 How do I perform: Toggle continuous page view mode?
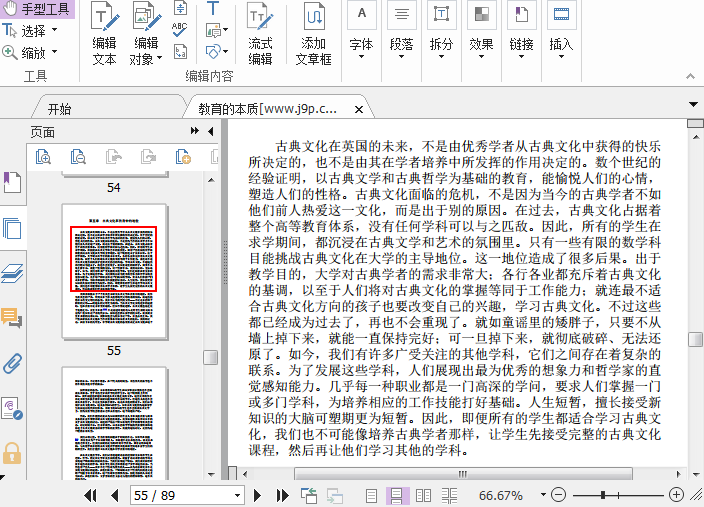pos(397,495)
